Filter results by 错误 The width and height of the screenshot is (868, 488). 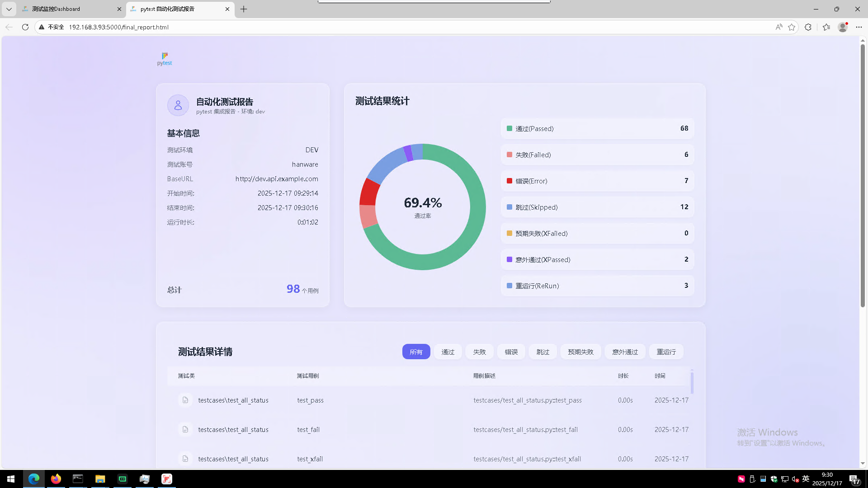pyautogui.click(x=511, y=352)
